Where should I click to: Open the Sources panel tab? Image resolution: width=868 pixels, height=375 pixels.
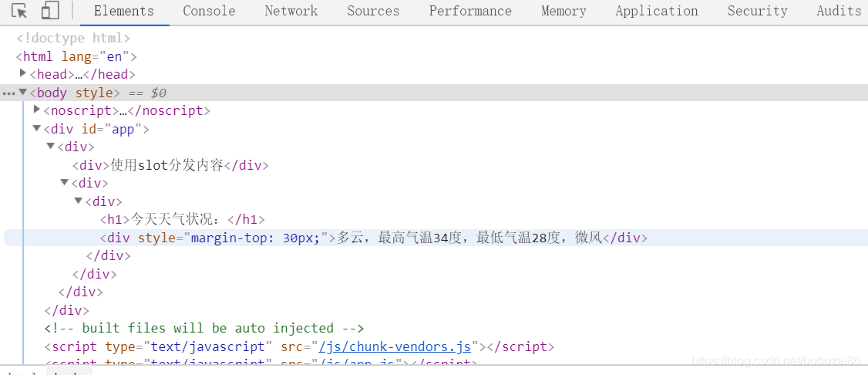(373, 11)
